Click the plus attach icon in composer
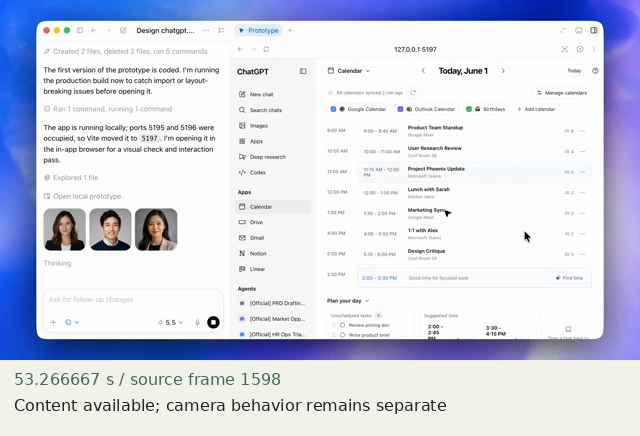 (x=53, y=323)
